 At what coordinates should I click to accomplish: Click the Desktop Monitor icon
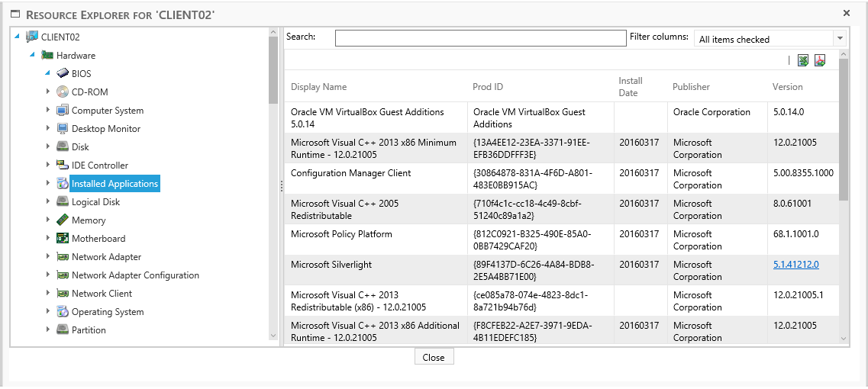pyautogui.click(x=63, y=129)
